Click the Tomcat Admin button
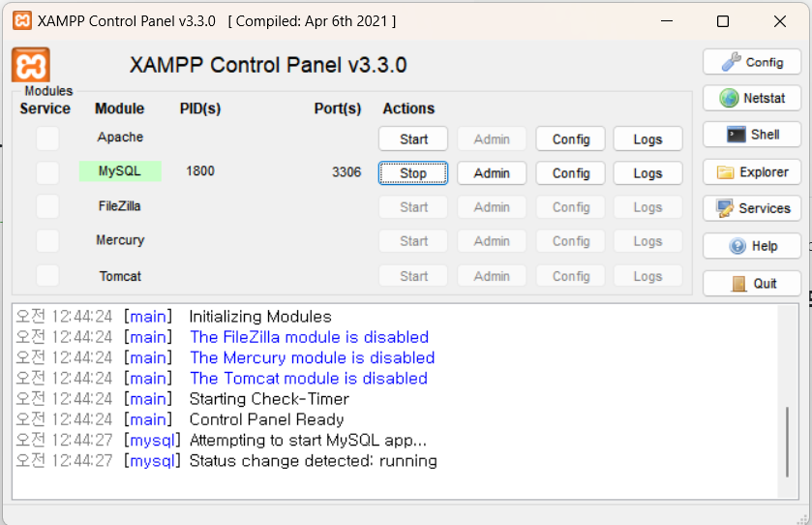812x525 pixels. click(492, 276)
